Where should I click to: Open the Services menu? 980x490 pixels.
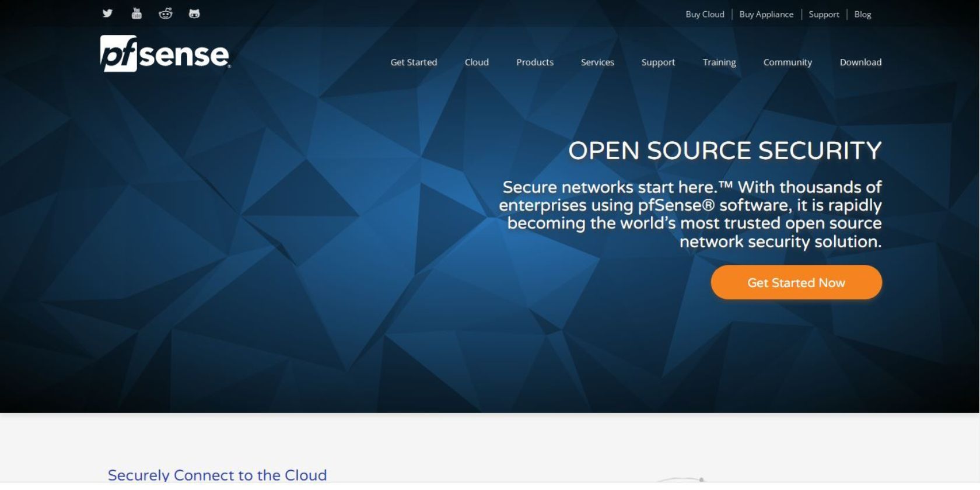(597, 62)
